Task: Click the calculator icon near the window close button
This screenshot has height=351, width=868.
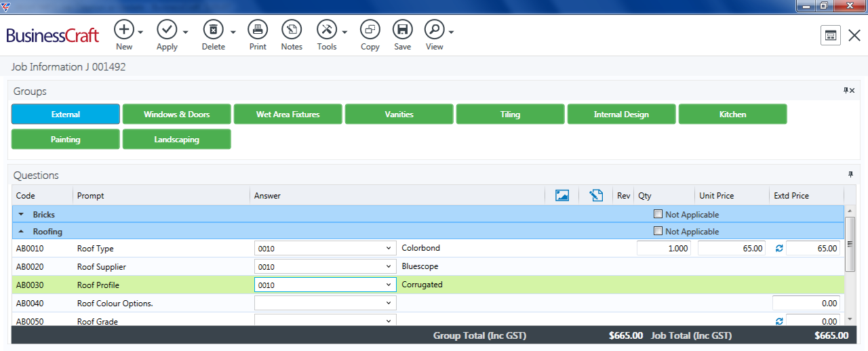Action: tap(831, 36)
